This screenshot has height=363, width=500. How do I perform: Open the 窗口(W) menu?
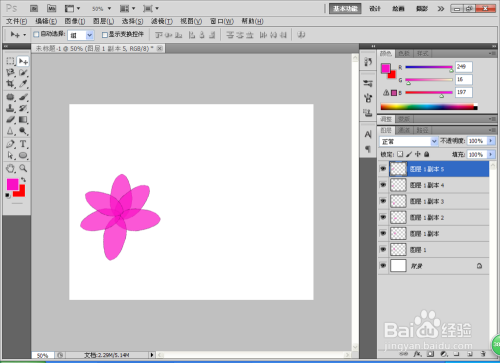coord(222,21)
